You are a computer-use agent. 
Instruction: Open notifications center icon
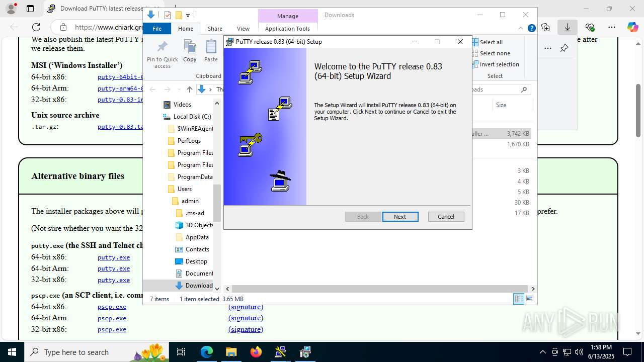pyautogui.click(x=627, y=352)
